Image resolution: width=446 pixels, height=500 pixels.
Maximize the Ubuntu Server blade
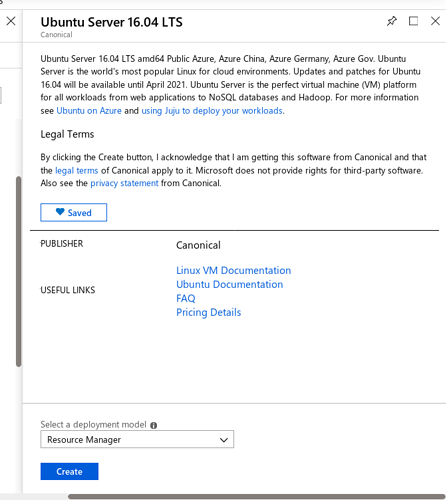coord(413,21)
